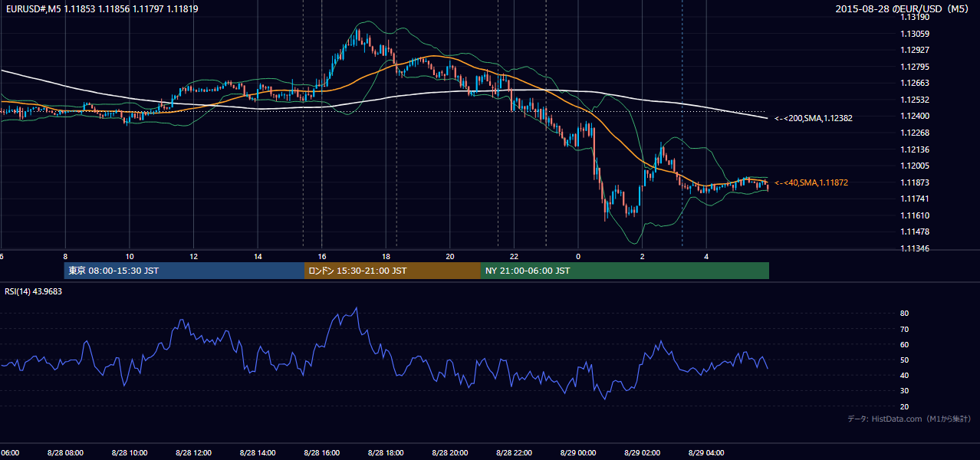
Task: Click the 200 SMA label reading 1.12382
Action: (x=813, y=118)
